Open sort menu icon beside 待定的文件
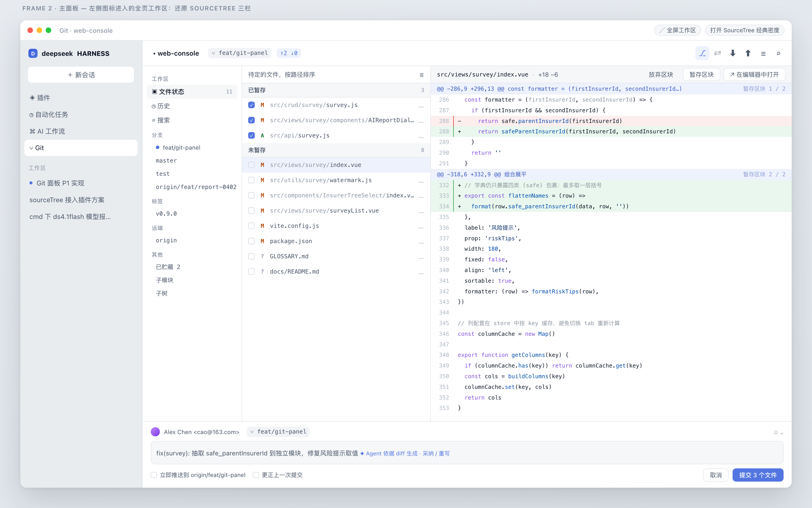This screenshot has height=508, width=812. 421,75
